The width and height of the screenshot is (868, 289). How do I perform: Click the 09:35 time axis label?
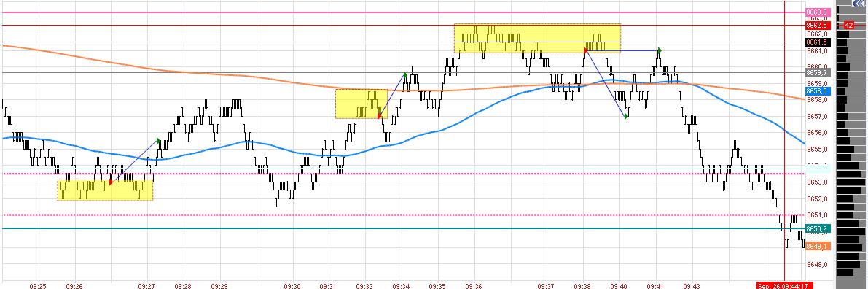[437, 286]
